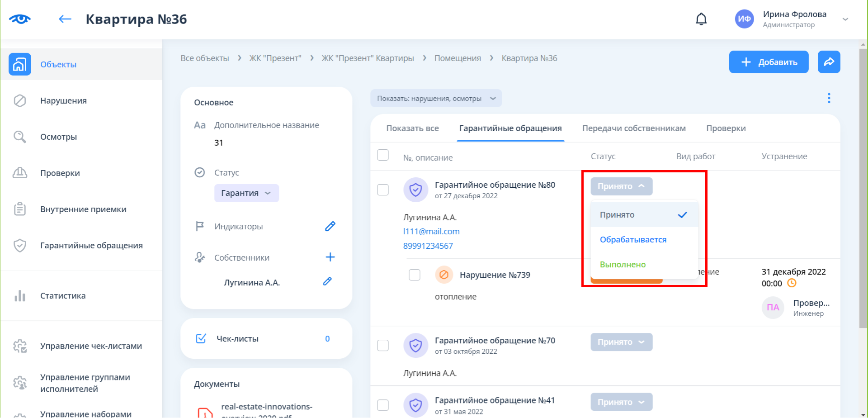The height and width of the screenshot is (418, 868).
Task: Click the clock icon near the deadline
Action: click(x=792, y=283)
